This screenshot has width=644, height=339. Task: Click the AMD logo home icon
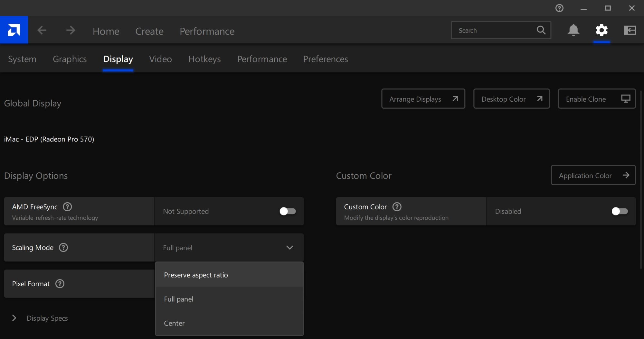tap(14, 30)
